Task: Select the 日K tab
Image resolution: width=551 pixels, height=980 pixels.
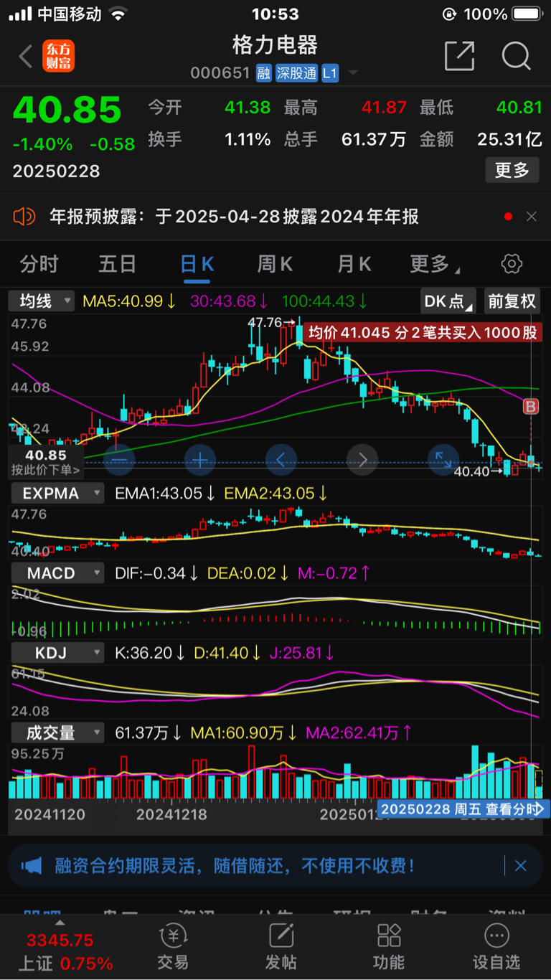Action: coord(197,264)
